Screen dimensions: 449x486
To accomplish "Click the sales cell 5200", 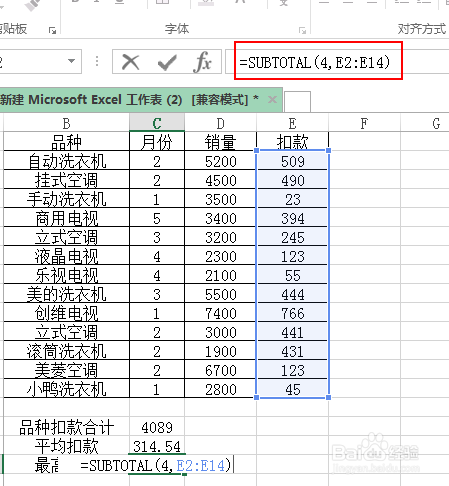I will pos(220,161).
